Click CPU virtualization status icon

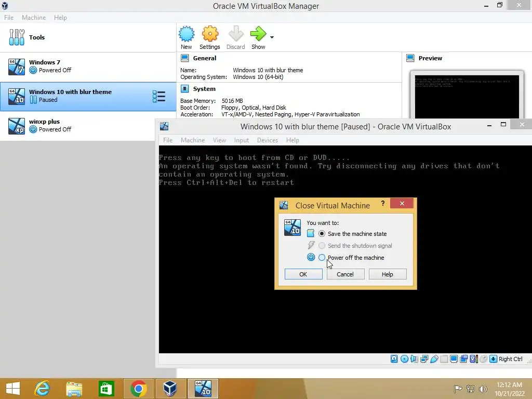pos(474,359)
